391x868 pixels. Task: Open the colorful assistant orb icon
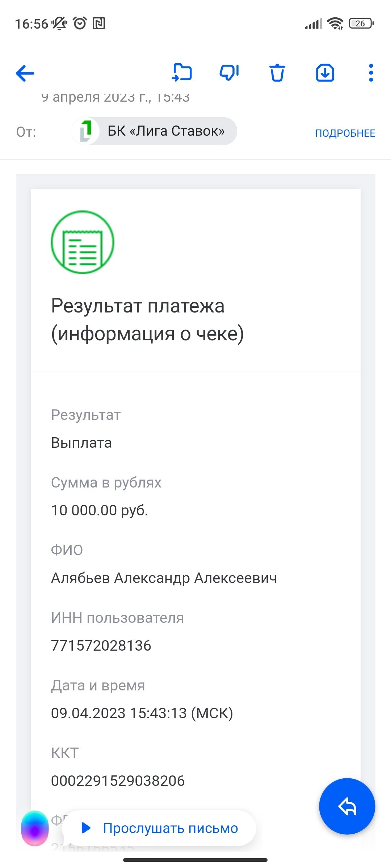[x=35, y=828]
